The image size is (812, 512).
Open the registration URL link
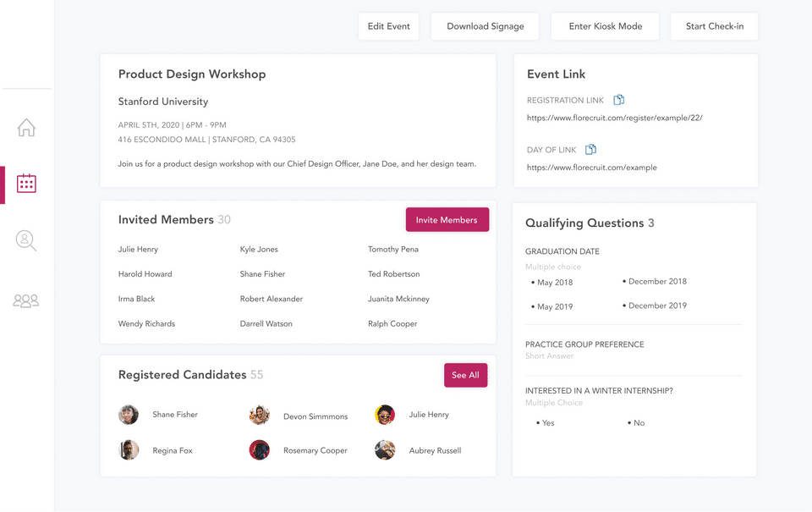coord(614,118)
